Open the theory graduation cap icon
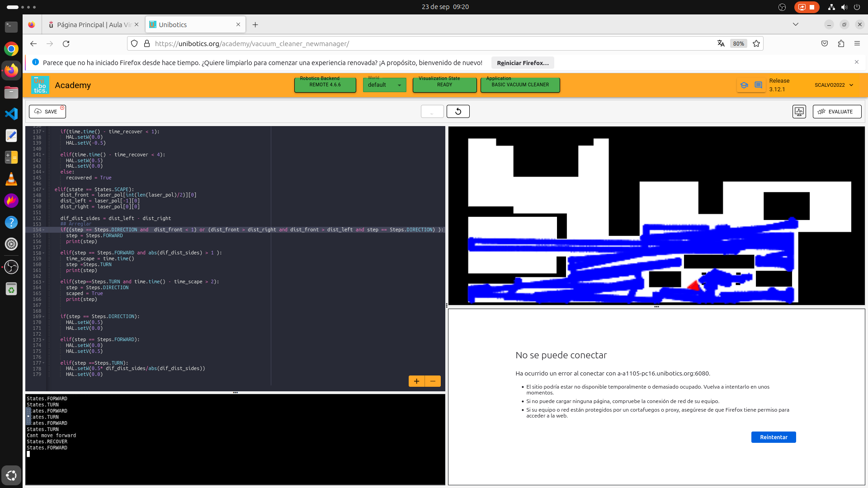 click(744, 85)
